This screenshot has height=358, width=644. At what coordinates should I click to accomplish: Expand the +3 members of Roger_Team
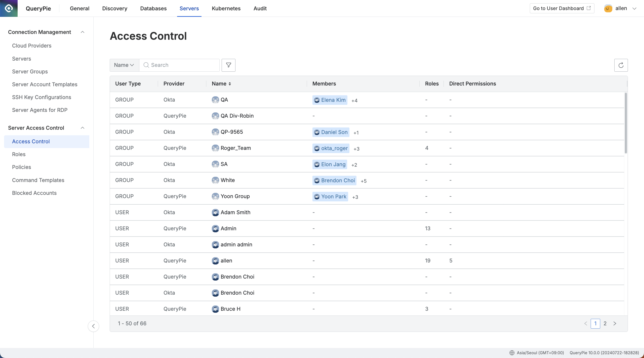[356, 149]
